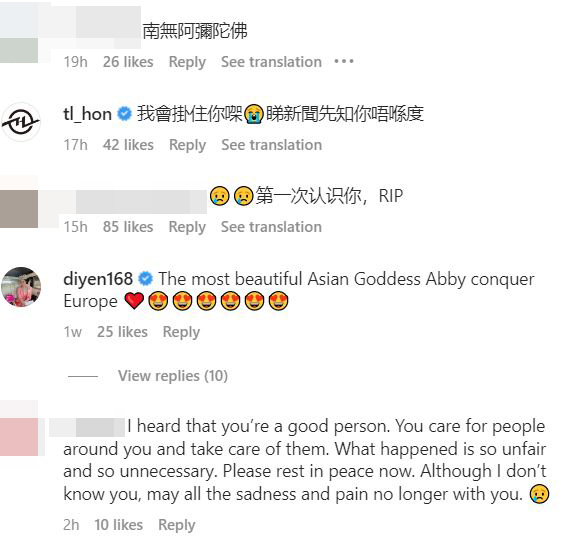This screenshot has width=569, height=538.
Task: Reply to the 2h comment
Action: (x=177, y=525)
